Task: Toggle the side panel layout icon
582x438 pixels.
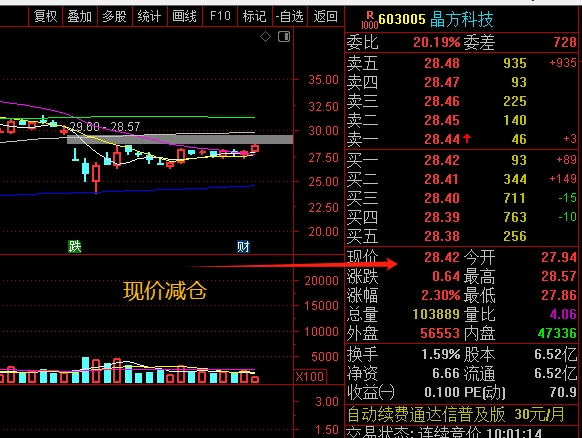Action: coord(284,36)
